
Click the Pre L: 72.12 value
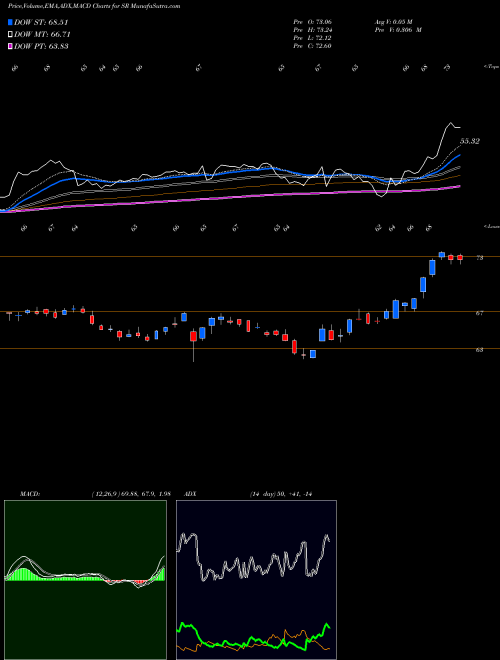(313, 38)
